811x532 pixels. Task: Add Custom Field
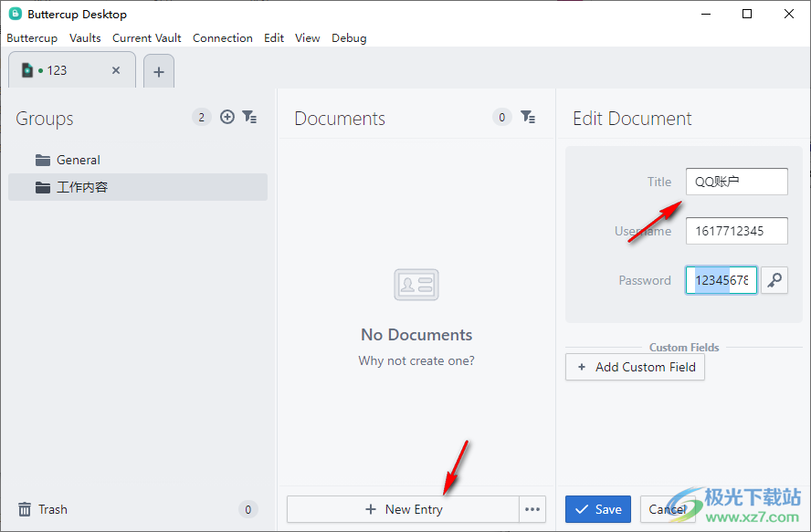635,367
